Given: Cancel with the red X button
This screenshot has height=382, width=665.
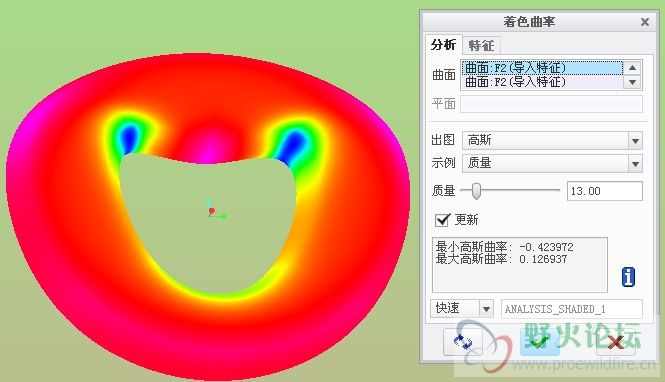Looking at the screenshot, I should pos(616,341).
